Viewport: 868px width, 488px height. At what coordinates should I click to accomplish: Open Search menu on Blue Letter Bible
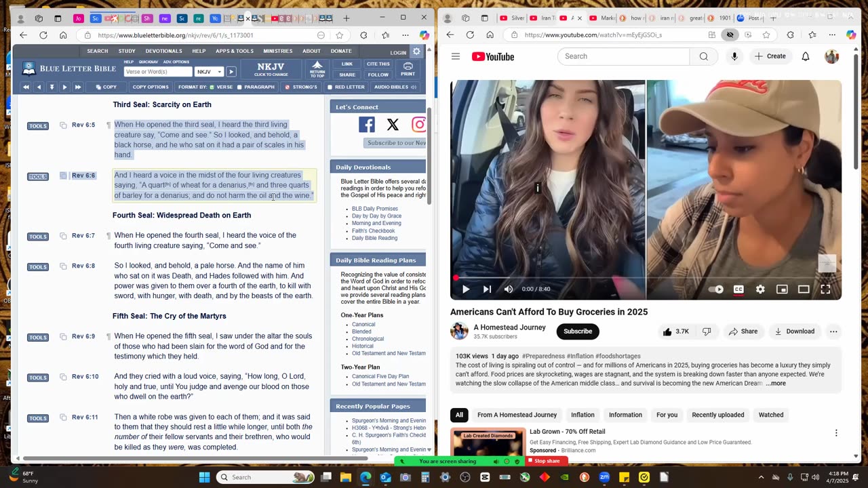[x=97, y=51]
